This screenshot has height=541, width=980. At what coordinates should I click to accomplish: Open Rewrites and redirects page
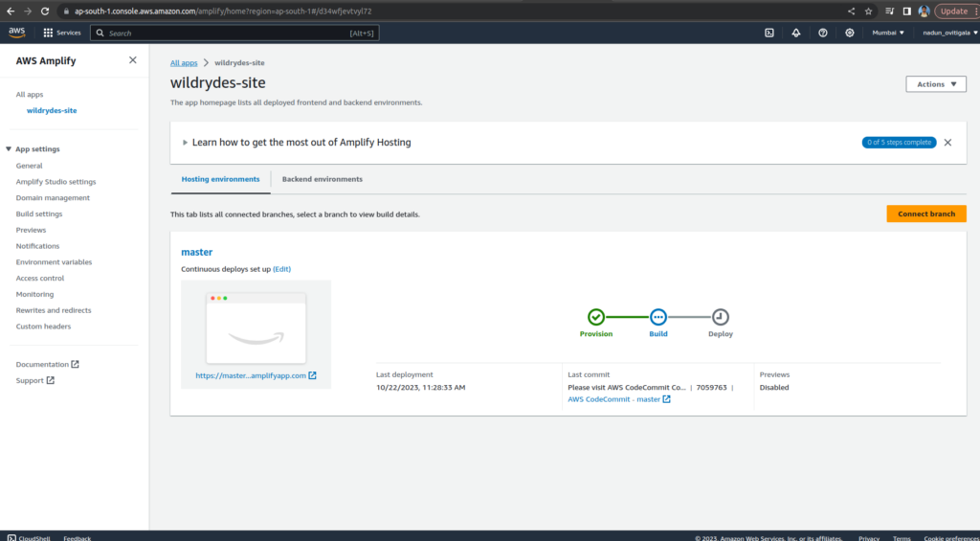click(54, 310)
